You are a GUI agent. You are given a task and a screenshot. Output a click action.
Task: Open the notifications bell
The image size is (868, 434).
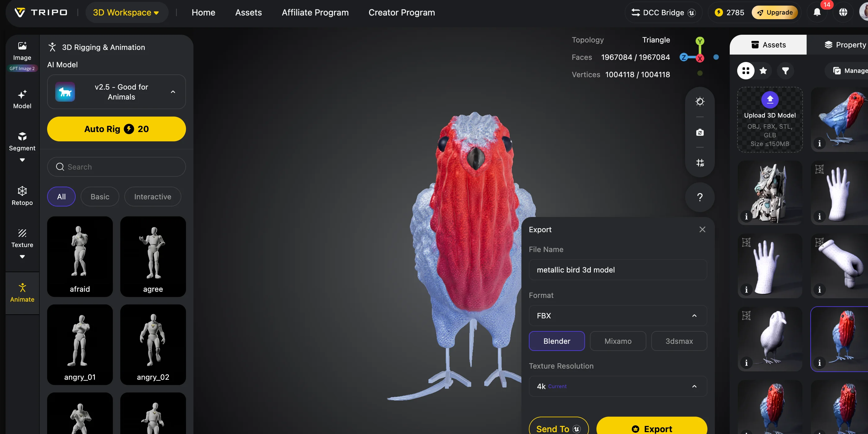(817, 12)
